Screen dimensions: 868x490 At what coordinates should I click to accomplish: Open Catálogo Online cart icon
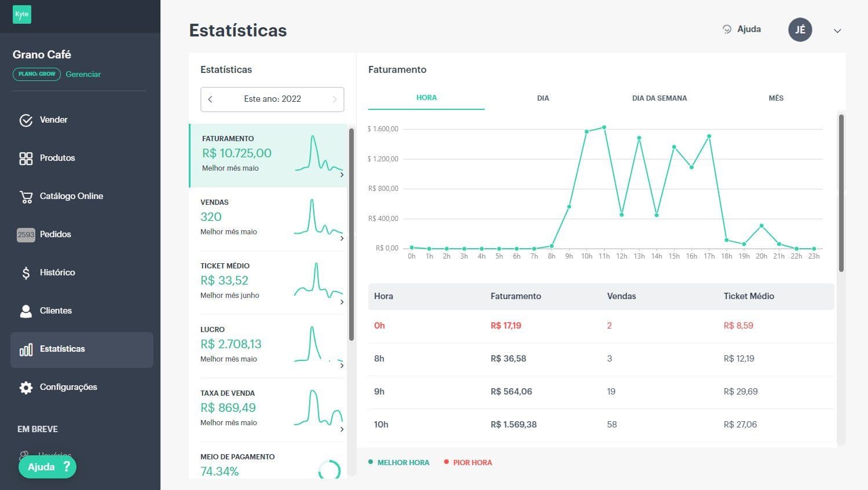click(x=26, y=197)
